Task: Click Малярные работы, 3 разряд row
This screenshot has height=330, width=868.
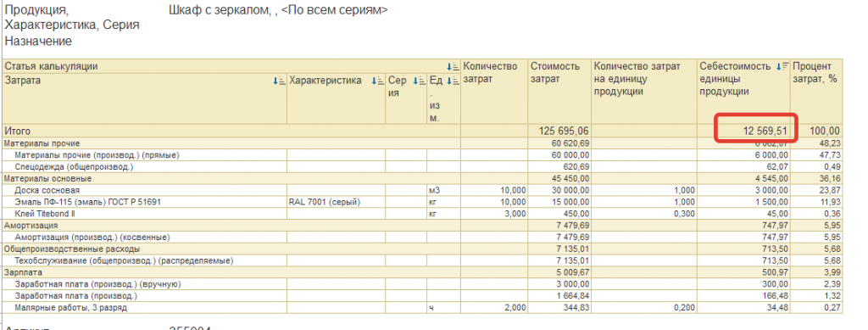Action: click(423, 307)
